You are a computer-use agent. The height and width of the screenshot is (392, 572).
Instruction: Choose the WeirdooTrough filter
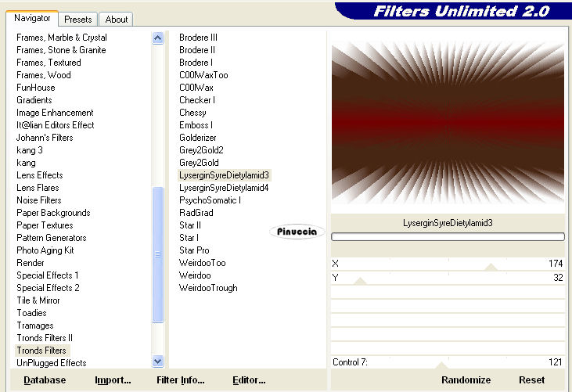pyautogui.click(x=208, y=288)
